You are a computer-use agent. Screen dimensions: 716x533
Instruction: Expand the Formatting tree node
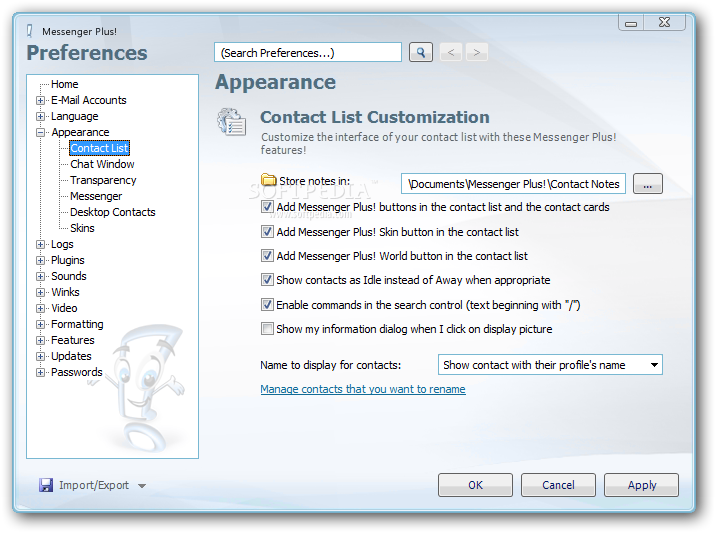coord(41,324)
